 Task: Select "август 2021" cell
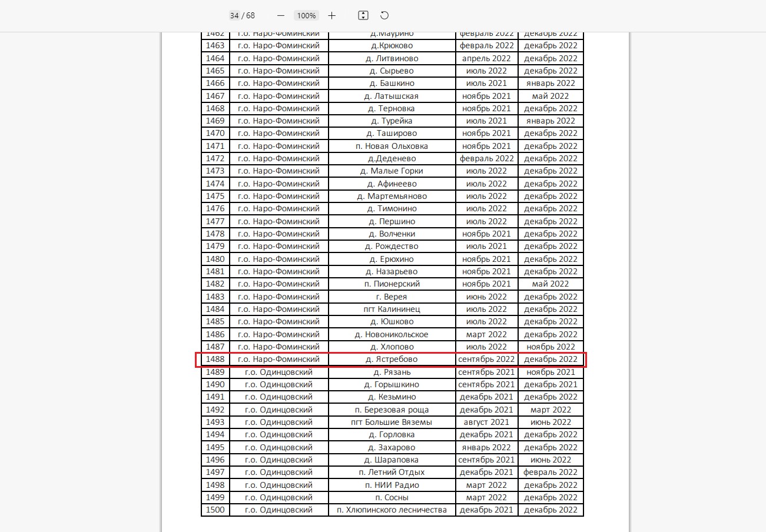(x=486, y=422)
